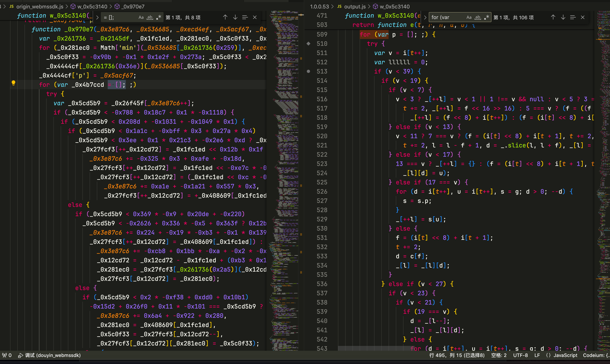Toggle regex option in right find widget
Screen dimensions: 610x364
(x=487, y=17)
